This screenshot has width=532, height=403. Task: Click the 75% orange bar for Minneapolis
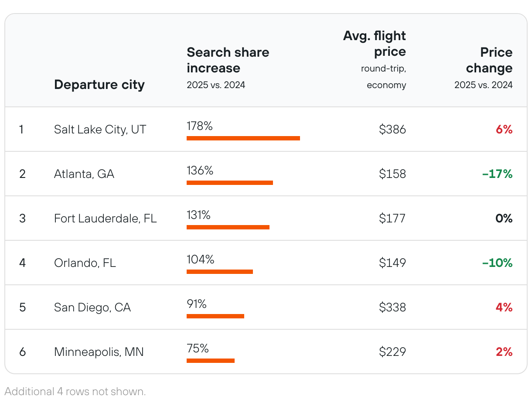click(x=210, y=361)
